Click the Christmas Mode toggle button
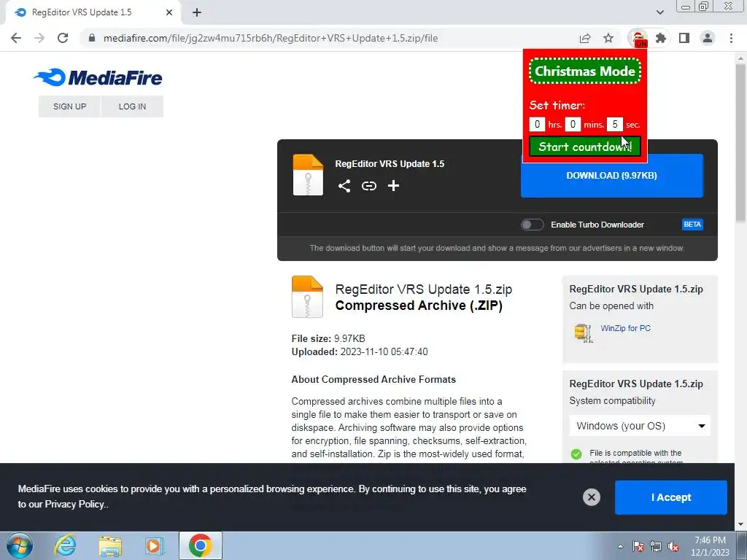The width and height of the screenshot is (747, 560). [584, 71]
